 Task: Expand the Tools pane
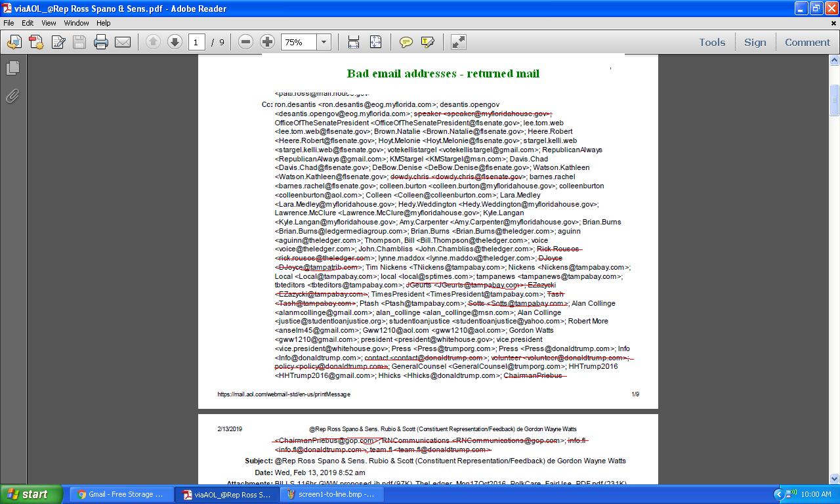click(712, 42)
